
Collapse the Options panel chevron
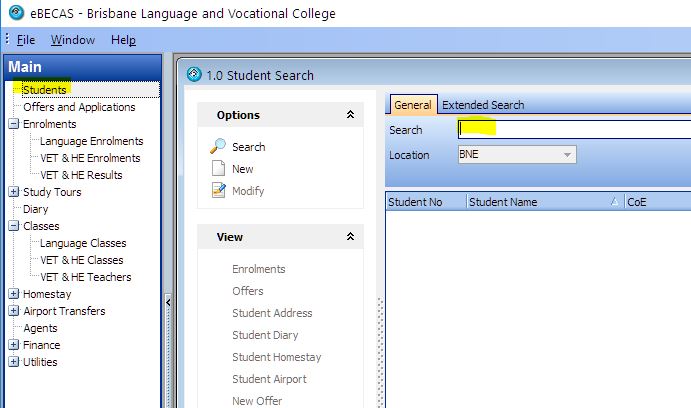350,115
